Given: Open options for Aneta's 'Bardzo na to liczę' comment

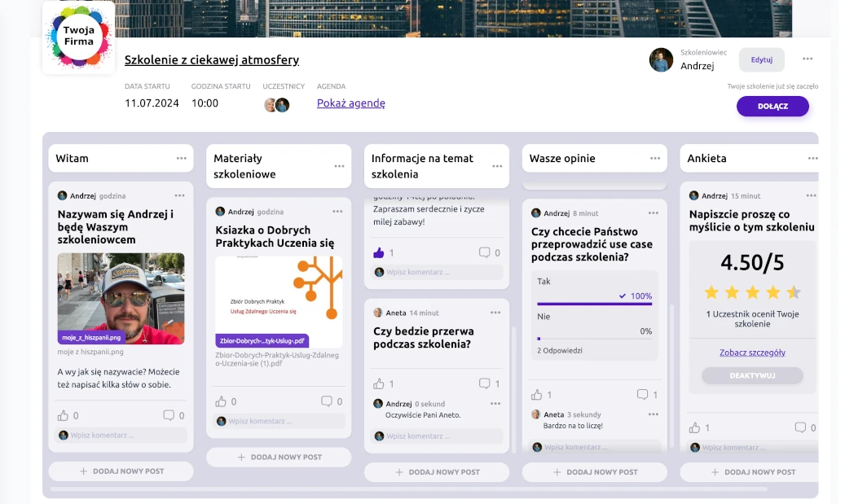Looking at the screenshot, I should [x=653, y=414].
